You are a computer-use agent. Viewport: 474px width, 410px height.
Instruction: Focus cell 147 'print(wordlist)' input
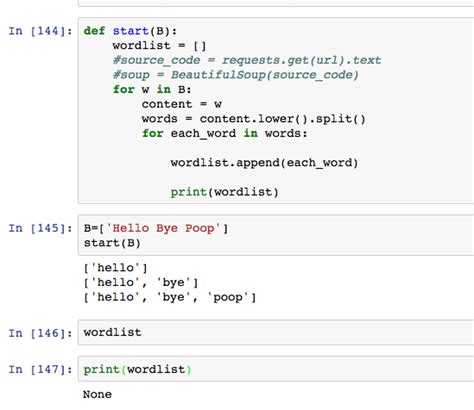point(276,369)
